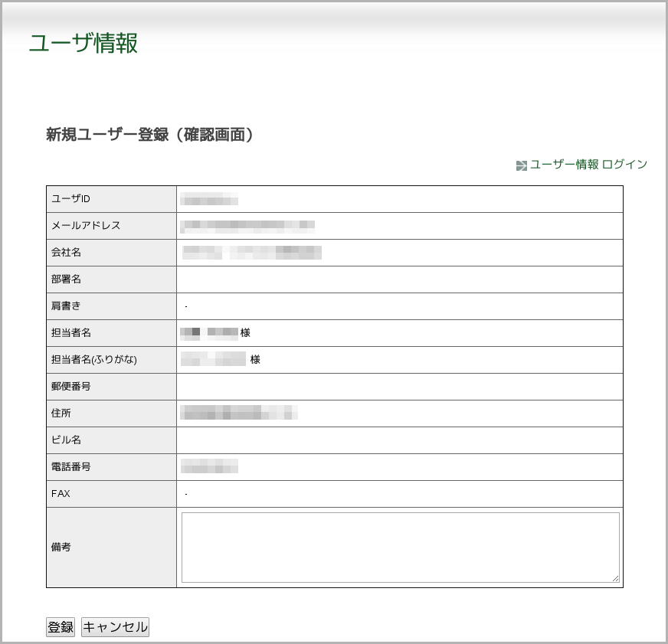Click the 会社名 row label
The image size is (668, 644).
point(66,253)
